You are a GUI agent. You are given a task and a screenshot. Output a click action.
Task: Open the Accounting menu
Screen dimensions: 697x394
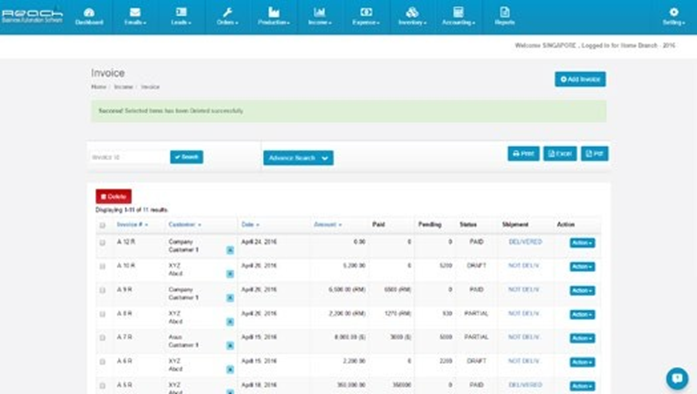coord(458,16)
